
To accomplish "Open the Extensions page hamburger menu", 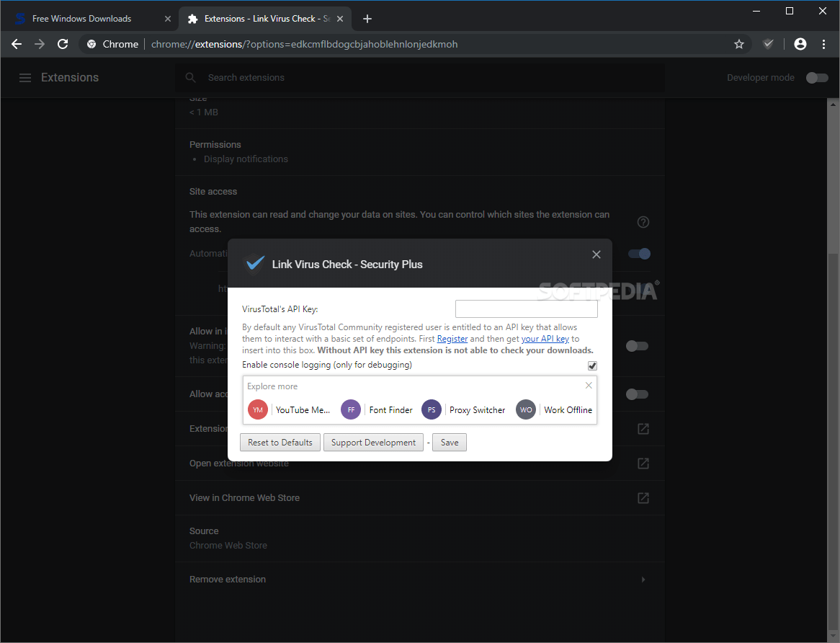I will tap(25, 77).
